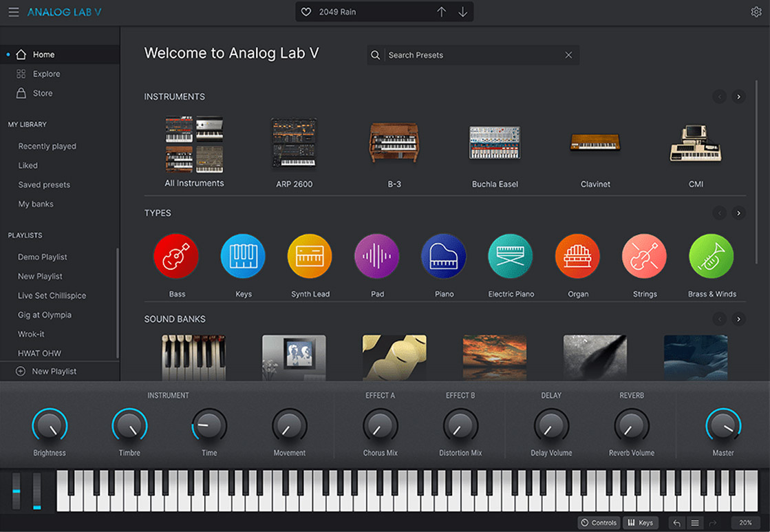Show next types with right chevron
The height and width of the screenshot is (532, 770).
click(x=738, y=213)
